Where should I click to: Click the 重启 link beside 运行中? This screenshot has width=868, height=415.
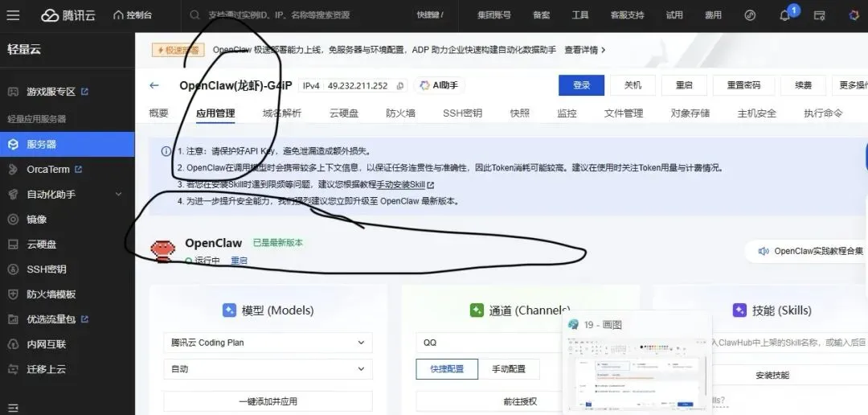[x=240, y=261]
